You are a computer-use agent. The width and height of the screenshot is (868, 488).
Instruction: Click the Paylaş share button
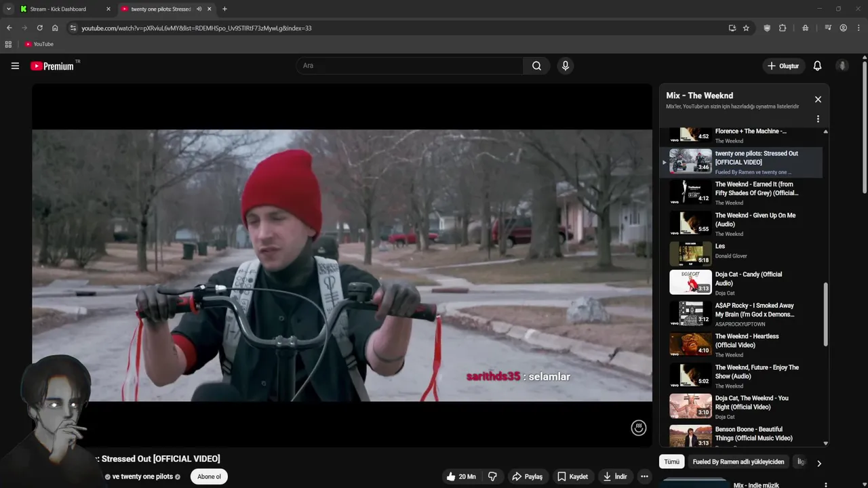527,476
